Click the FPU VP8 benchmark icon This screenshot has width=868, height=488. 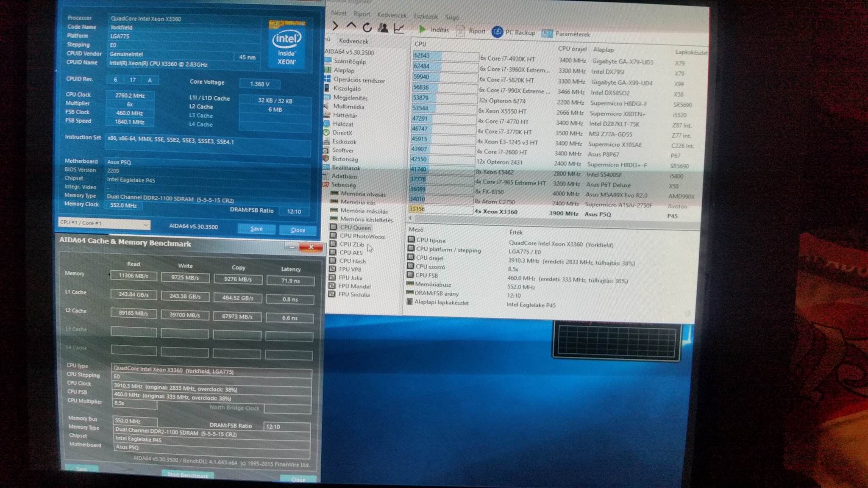pos(332,269)
